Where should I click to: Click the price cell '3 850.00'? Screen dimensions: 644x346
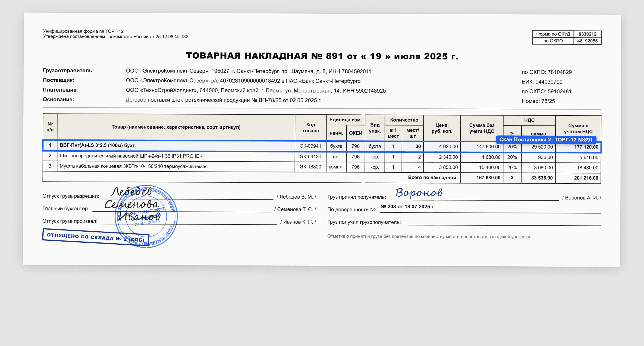448,167
